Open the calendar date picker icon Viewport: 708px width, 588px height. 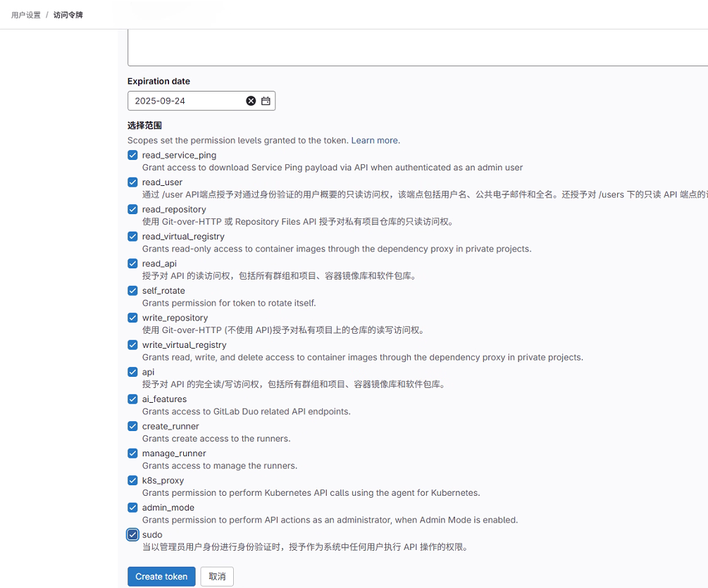tap(266, 101)
